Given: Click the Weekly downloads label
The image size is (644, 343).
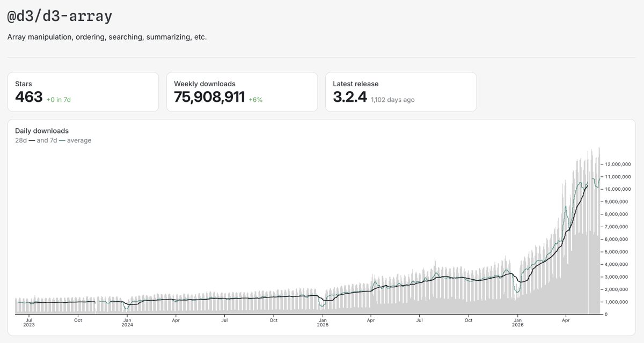Looking at the screenshot, I should pyautogui.click(x=204, y=84).
